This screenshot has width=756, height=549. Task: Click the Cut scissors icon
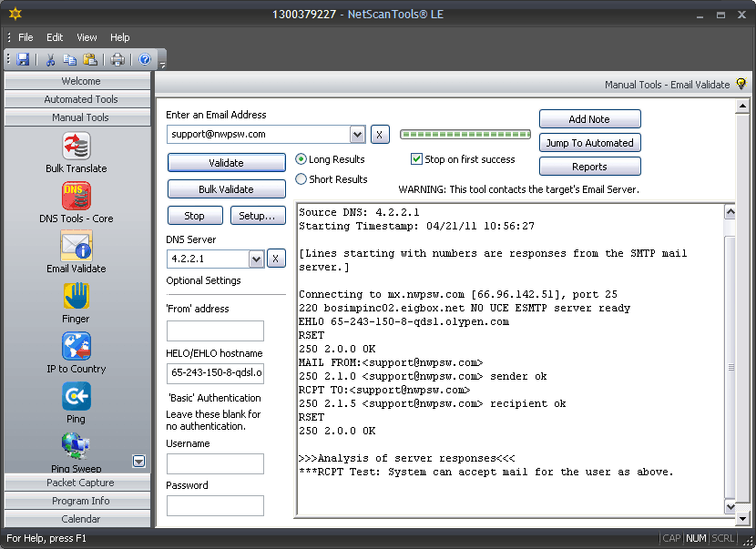pyautogui.click(x=50, y=59)
